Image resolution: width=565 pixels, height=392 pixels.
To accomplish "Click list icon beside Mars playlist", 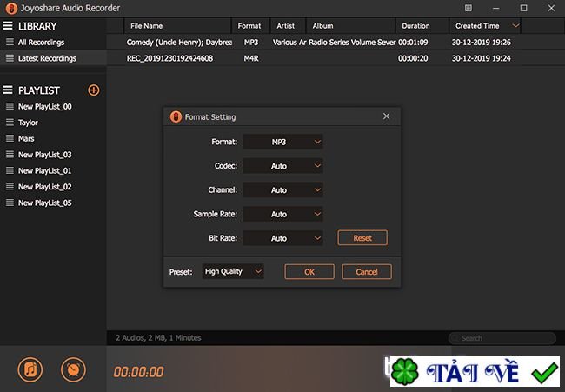I will 10,138.
